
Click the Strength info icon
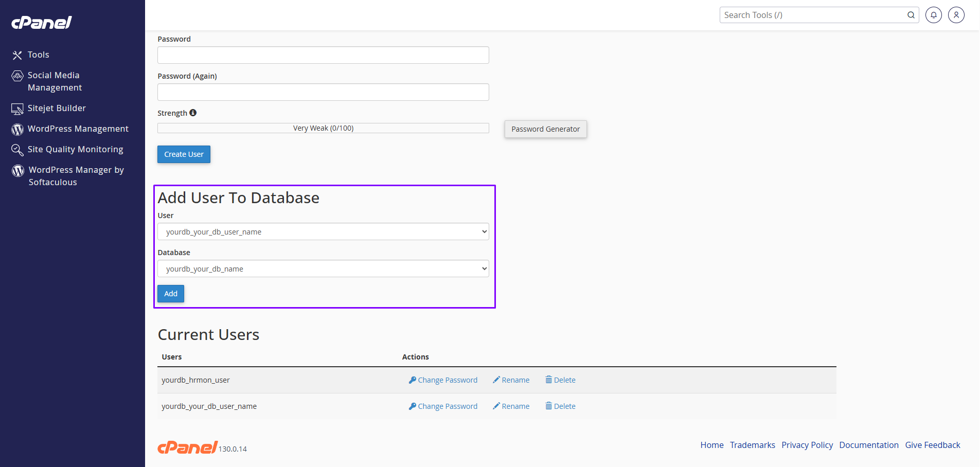193,113
